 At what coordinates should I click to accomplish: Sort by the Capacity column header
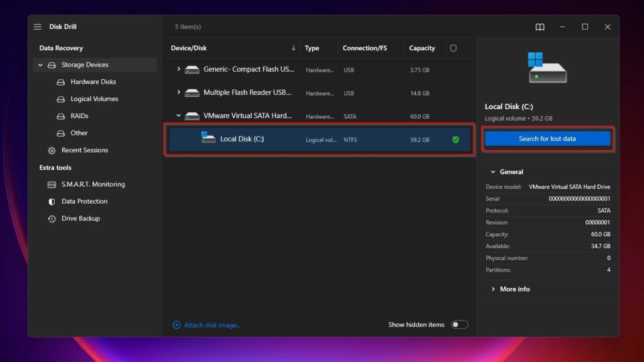(x=422, y=48)
